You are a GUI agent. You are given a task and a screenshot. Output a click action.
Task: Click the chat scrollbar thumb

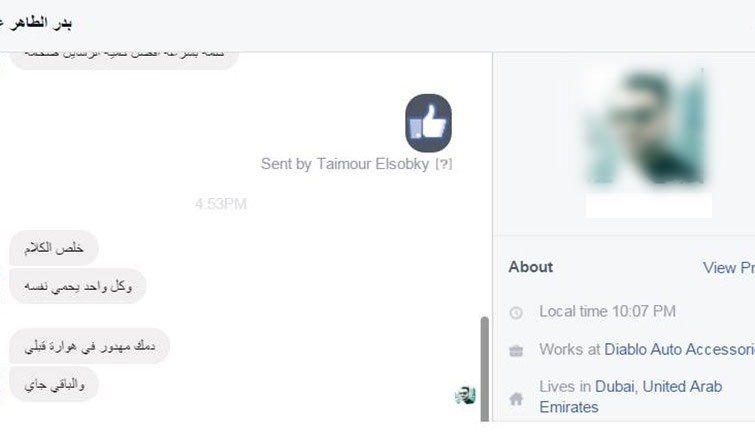[484, 369]
